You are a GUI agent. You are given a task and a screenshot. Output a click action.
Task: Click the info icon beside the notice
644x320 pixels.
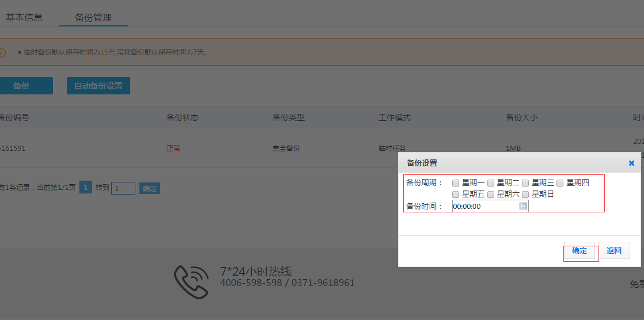tap(2, 52)
